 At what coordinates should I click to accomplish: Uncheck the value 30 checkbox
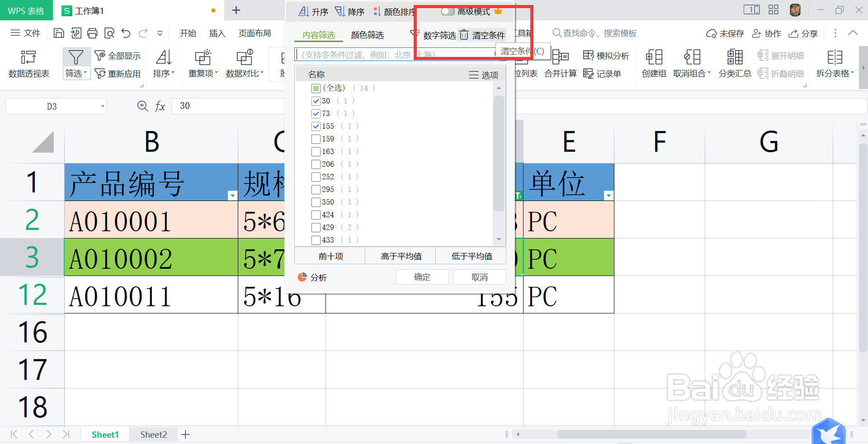316,101
